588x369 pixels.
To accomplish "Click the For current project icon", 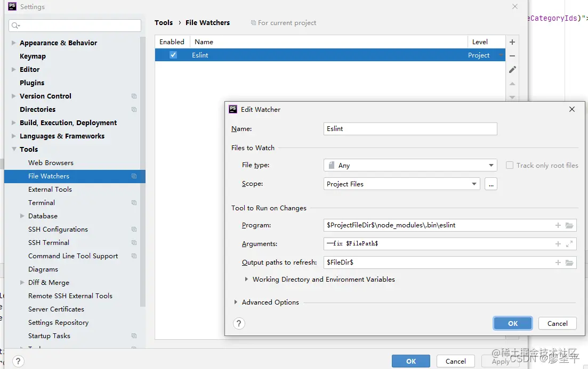I will [x=253, y=23].
